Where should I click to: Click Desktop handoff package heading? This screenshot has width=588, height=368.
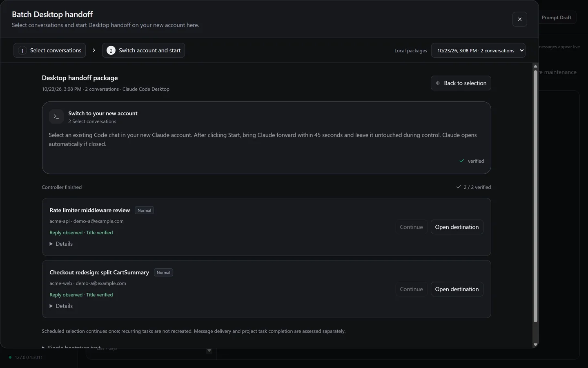[80, 78]
